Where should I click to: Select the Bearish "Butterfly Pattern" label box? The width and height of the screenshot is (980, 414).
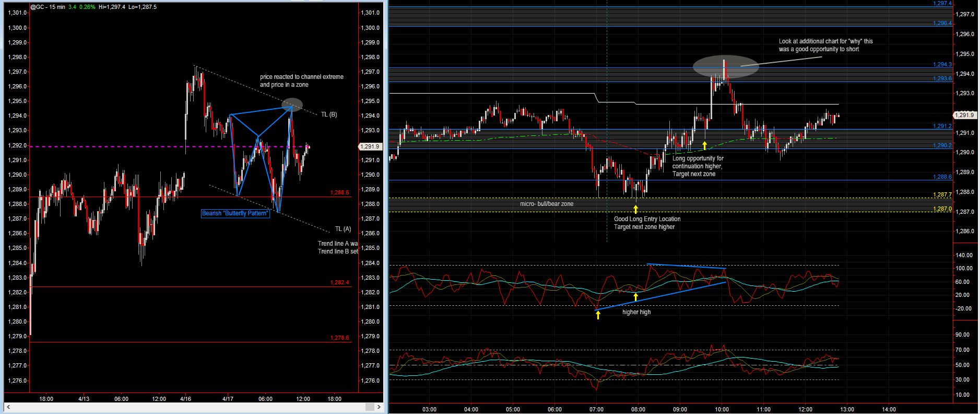coord(235,213)
